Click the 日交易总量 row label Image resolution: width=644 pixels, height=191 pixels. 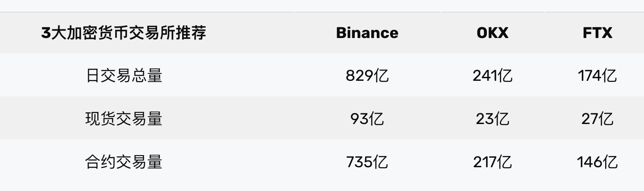(x=124, y=76)
